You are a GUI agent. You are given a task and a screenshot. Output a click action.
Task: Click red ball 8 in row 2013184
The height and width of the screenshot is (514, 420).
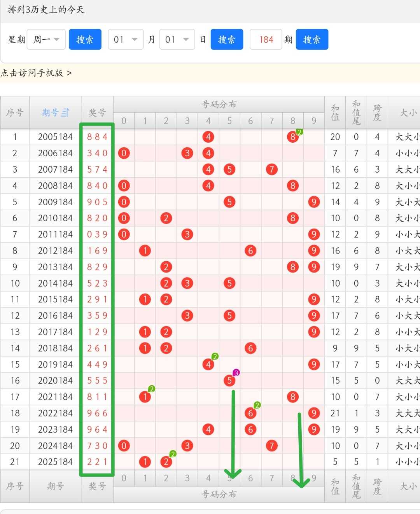point(292,267)
